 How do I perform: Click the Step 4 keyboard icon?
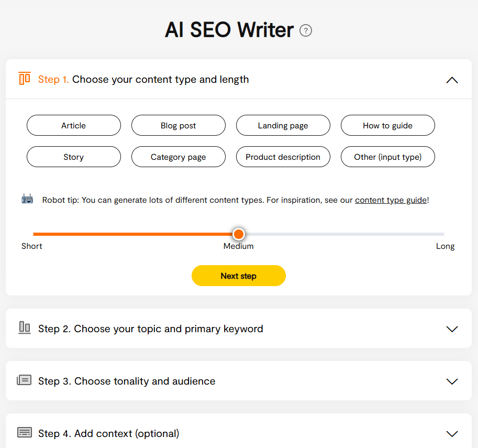(x=24, y=432)
